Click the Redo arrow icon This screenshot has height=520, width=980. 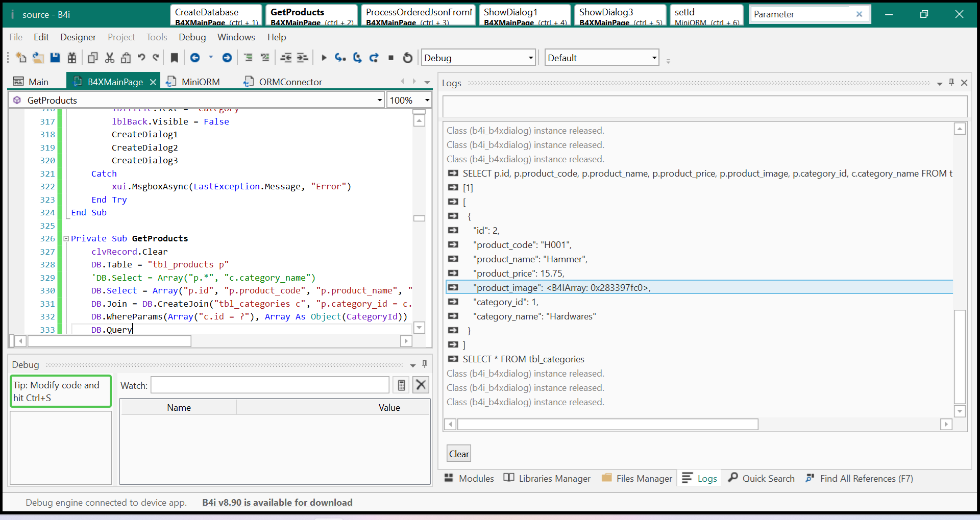pyautogui.click(x=156, y=58)
